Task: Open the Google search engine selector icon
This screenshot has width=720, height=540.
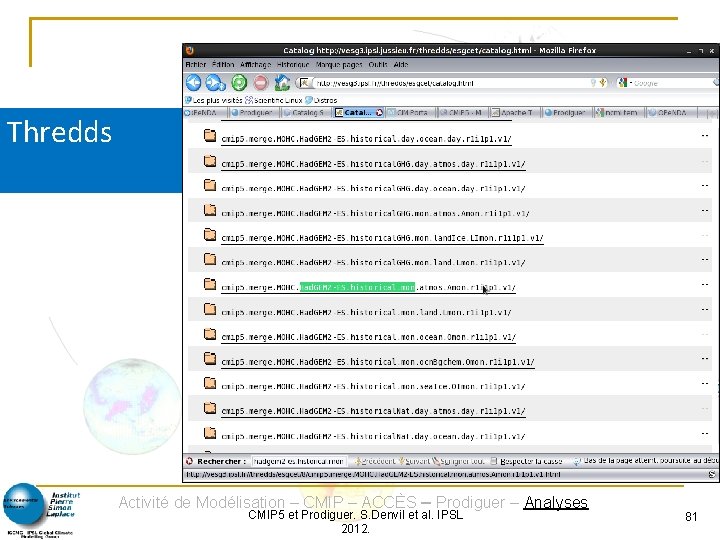Action: click(x=623, y=83)
